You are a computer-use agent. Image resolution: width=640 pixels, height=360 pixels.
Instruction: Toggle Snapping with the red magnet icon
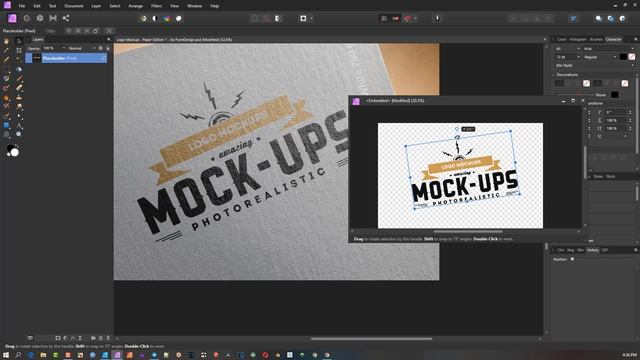click(x=407, y=18)
